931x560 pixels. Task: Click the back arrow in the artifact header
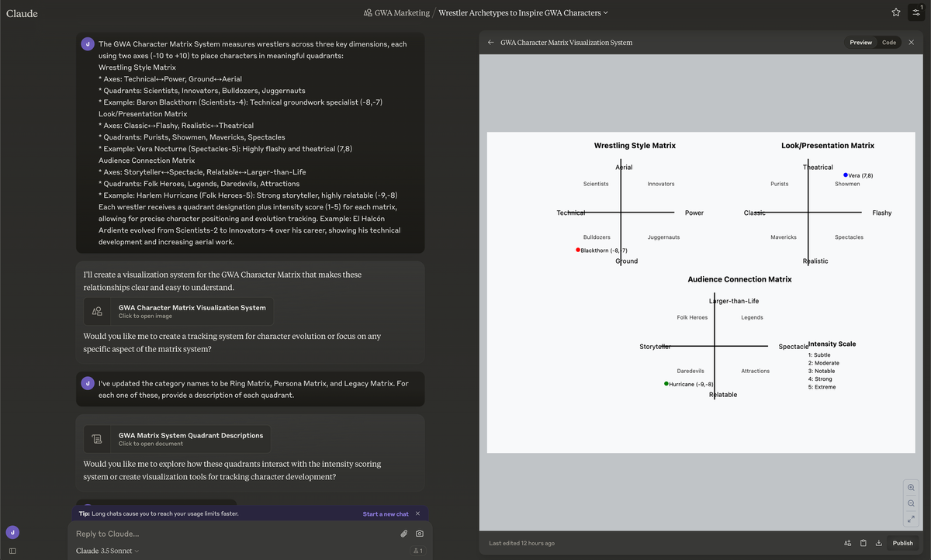point(489,43)
